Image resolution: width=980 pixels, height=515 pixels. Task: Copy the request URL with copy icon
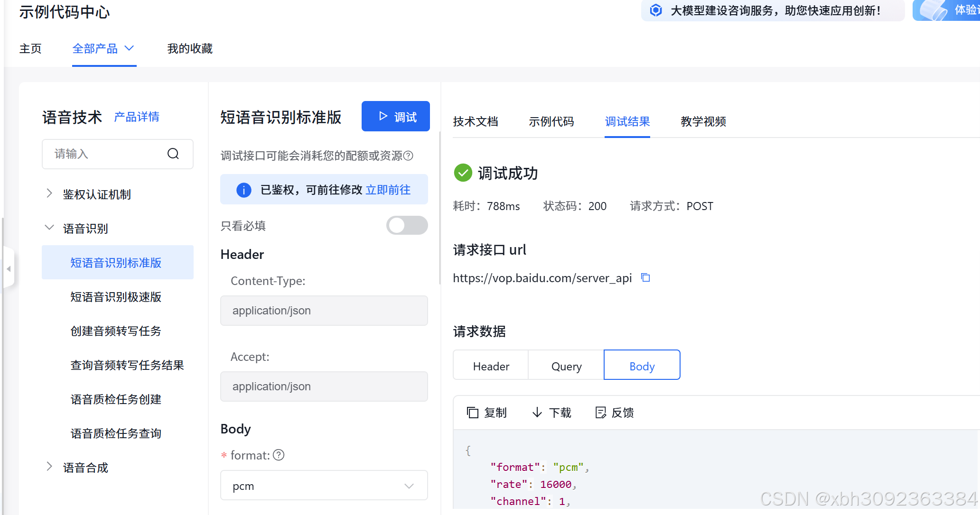coord(645,277)
